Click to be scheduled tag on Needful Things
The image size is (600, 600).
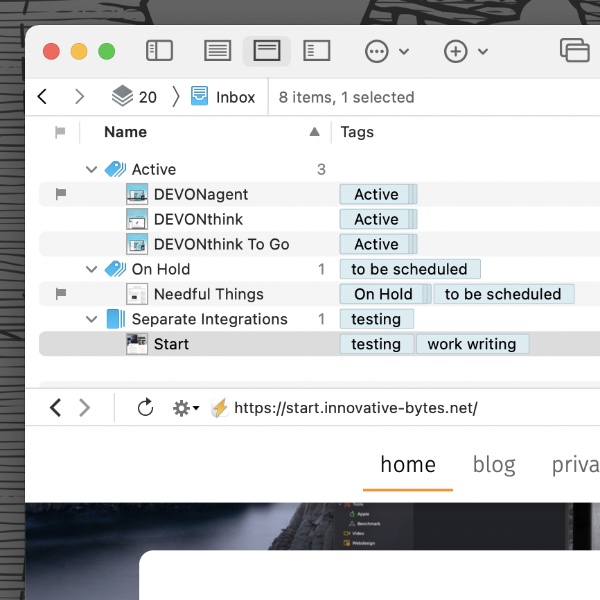(x=503, y=294)
